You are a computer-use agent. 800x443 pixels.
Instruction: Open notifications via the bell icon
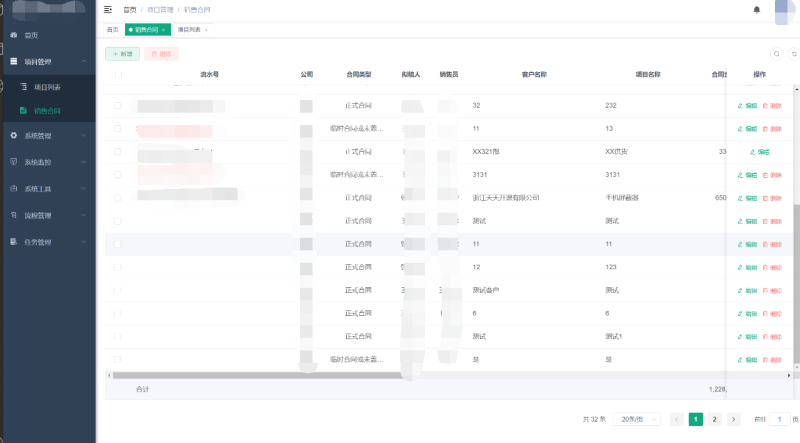(756, 10)
